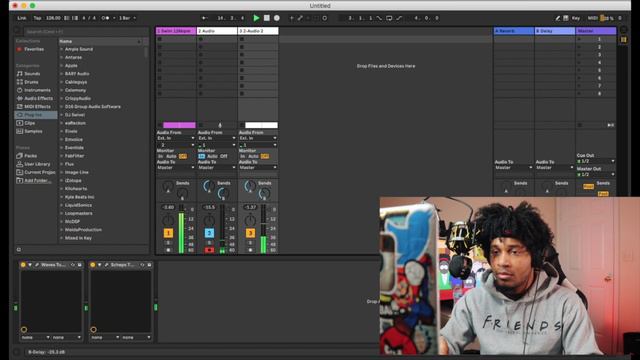
Task: Toggle MIDI map mode button
Action: [592, 18]
